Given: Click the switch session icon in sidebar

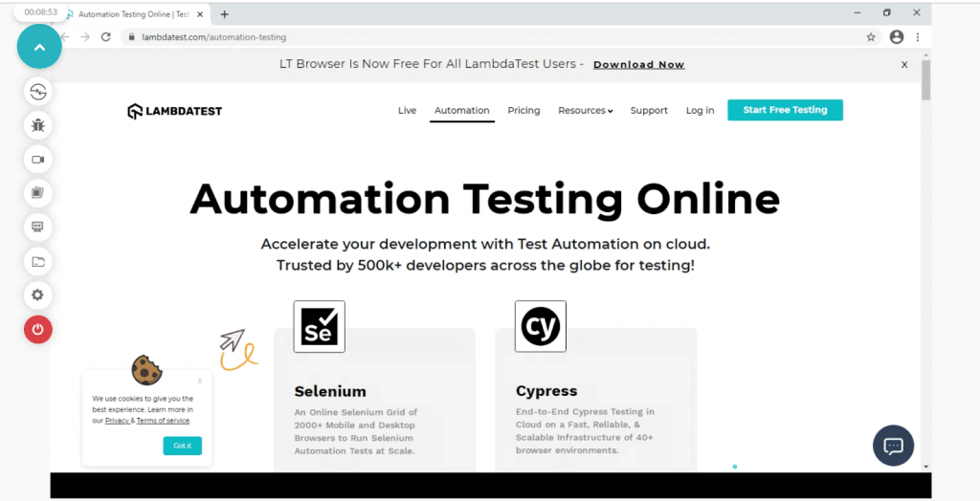Looking at the screenshot, I should (38, 92).
